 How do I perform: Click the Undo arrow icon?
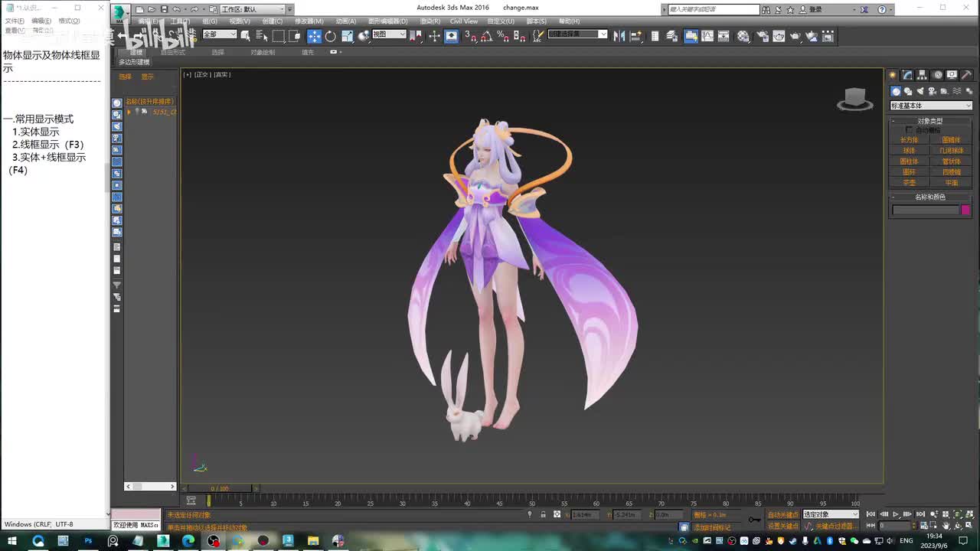(176, 9)
